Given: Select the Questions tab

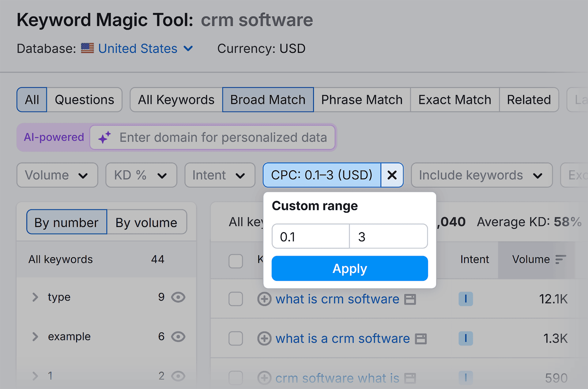Looking at the screenshot, I should point(85,100).
